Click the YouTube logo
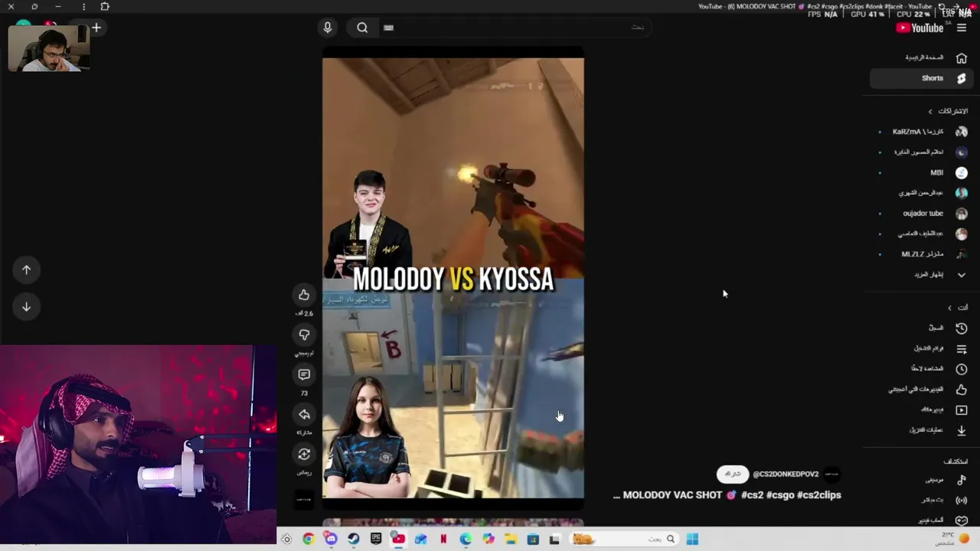This screenshot has width=980, height=551. tap(920, 28)
